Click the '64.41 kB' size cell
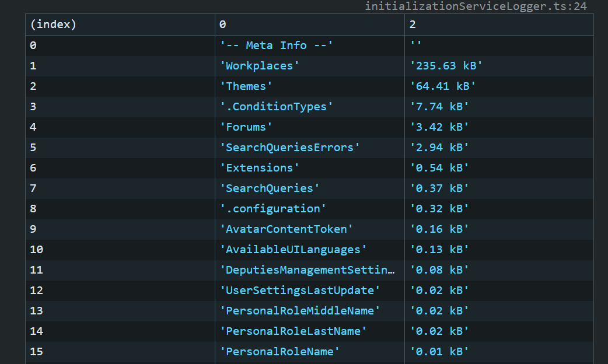The height and width of the screenshot is (364, 608). pyautogui.click(x=443, y=86)
